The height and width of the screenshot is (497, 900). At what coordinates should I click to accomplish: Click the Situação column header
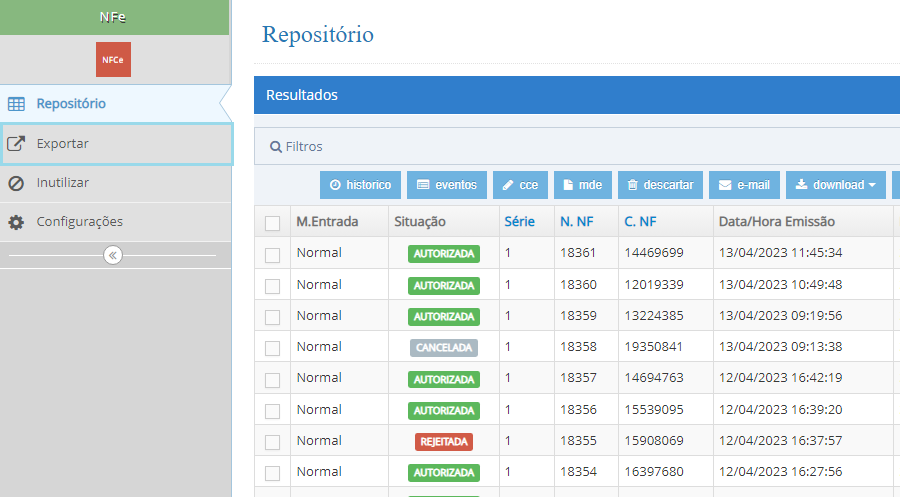click(x=420, y=222)
